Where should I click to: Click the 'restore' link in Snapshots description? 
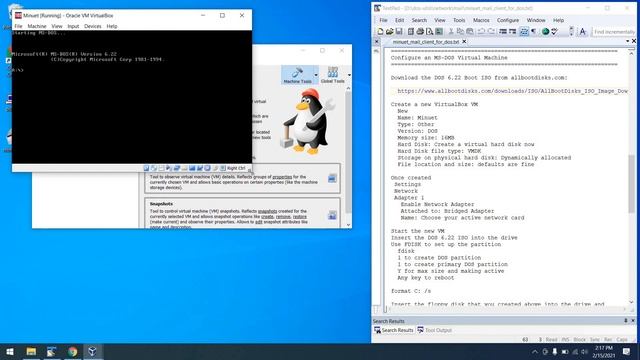point(300,217)
